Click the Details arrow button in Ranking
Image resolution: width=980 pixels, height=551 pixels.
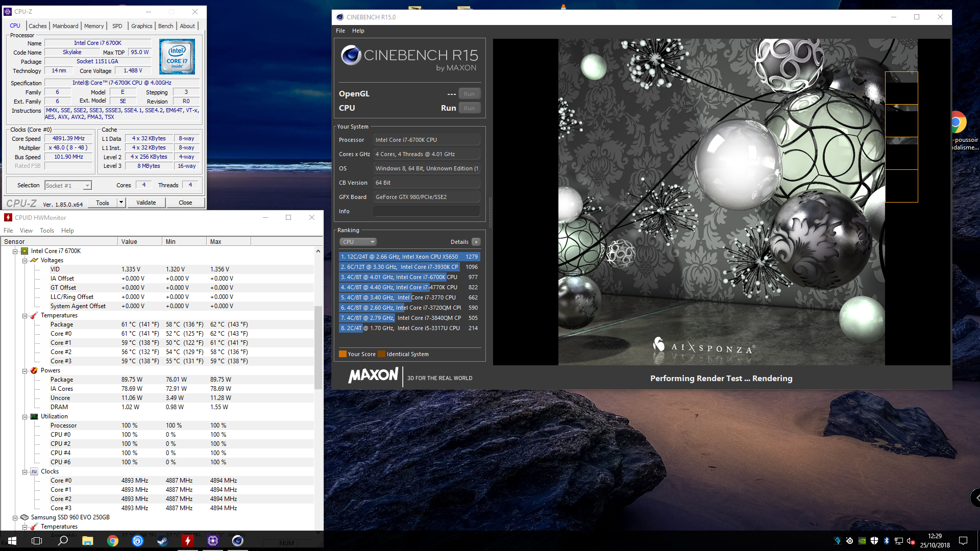(476, 242)
